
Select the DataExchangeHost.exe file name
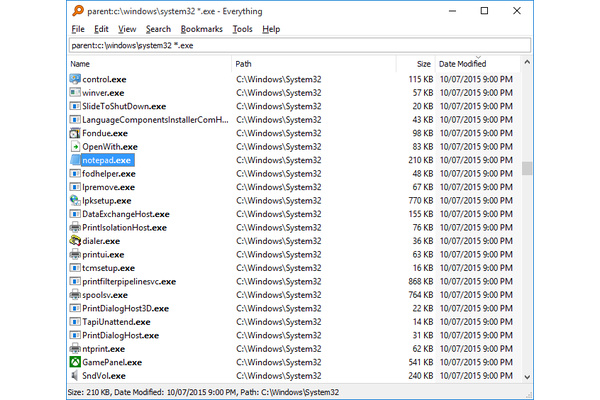click(126, 214)
